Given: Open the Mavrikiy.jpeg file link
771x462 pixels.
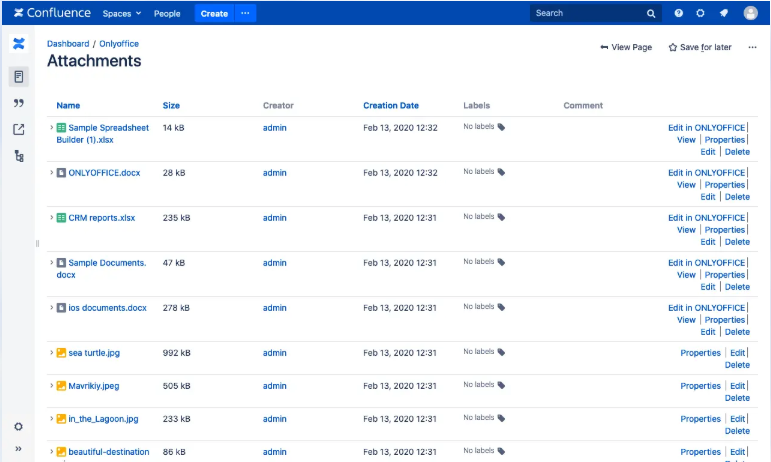Looking at the screenshot, I should [x=93, y=386].
